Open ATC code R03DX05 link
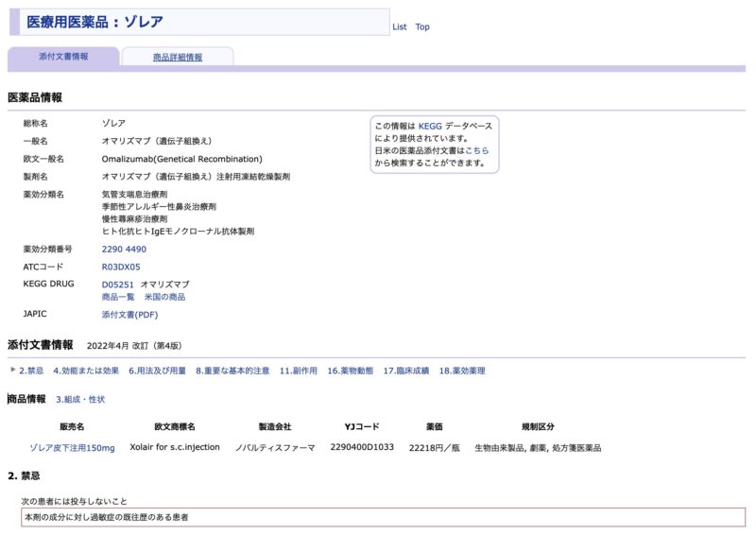Viewport: 756px width, 535px height. [x=121, y=267]
